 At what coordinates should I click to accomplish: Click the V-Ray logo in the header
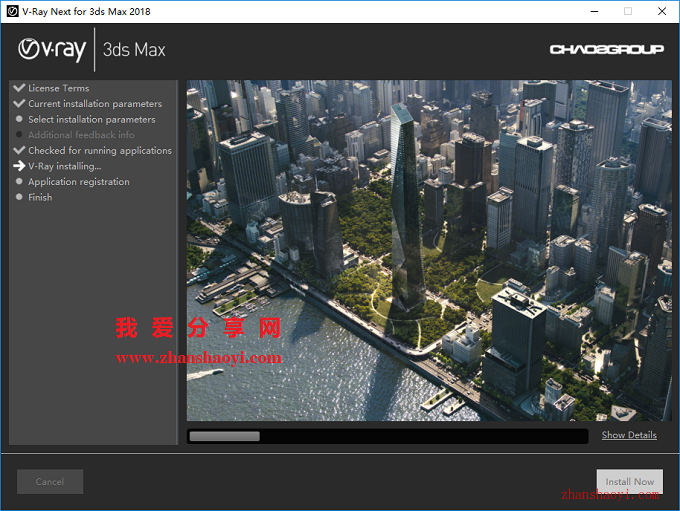pos(52,49)
